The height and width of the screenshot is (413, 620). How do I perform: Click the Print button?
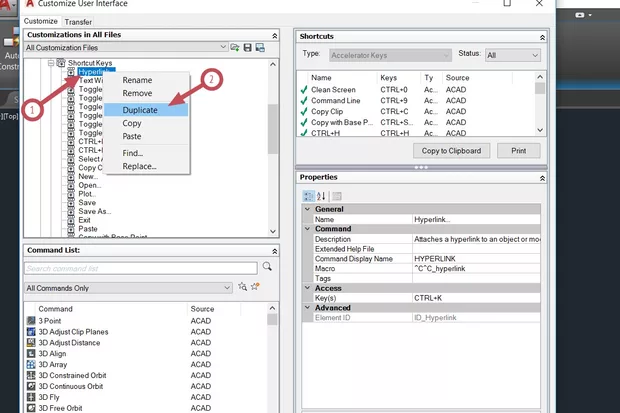518,151
